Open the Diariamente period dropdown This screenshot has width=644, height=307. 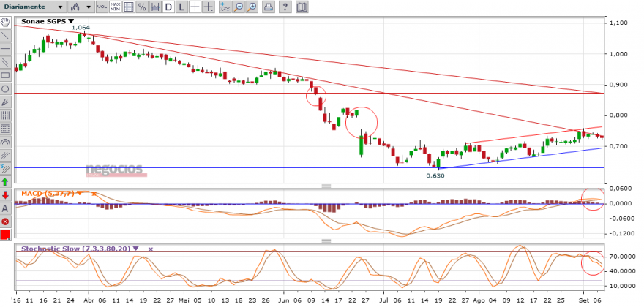(x=33, y=7)
